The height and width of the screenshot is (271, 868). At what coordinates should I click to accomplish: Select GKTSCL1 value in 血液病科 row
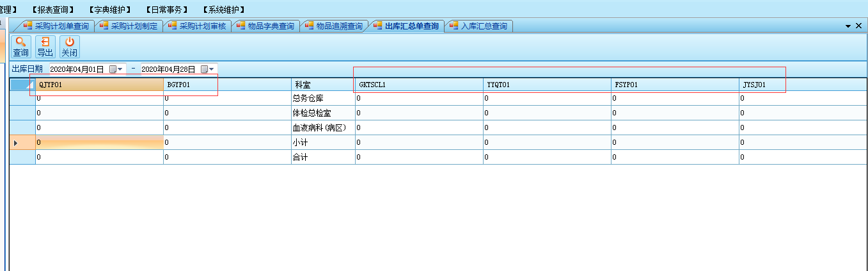[419, 127]
